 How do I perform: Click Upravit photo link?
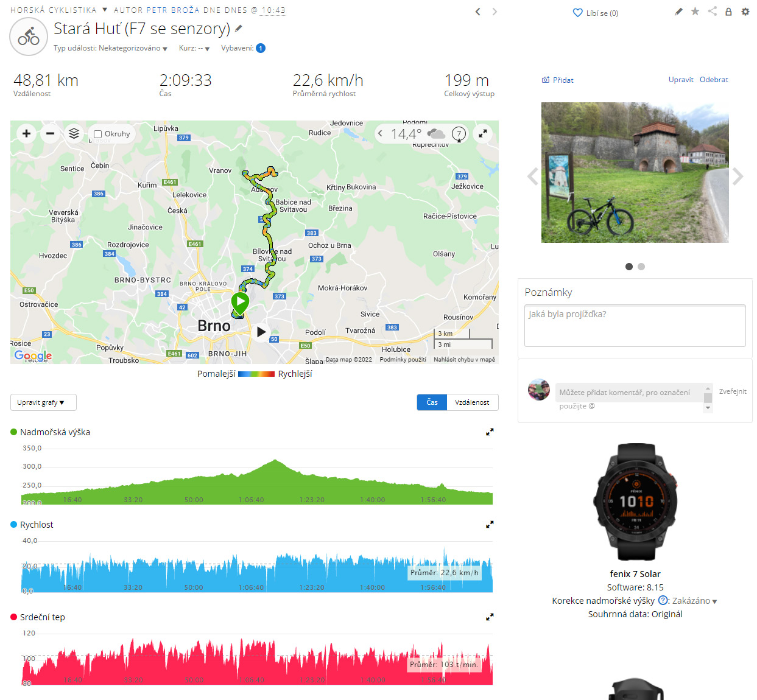click(681, 80)
